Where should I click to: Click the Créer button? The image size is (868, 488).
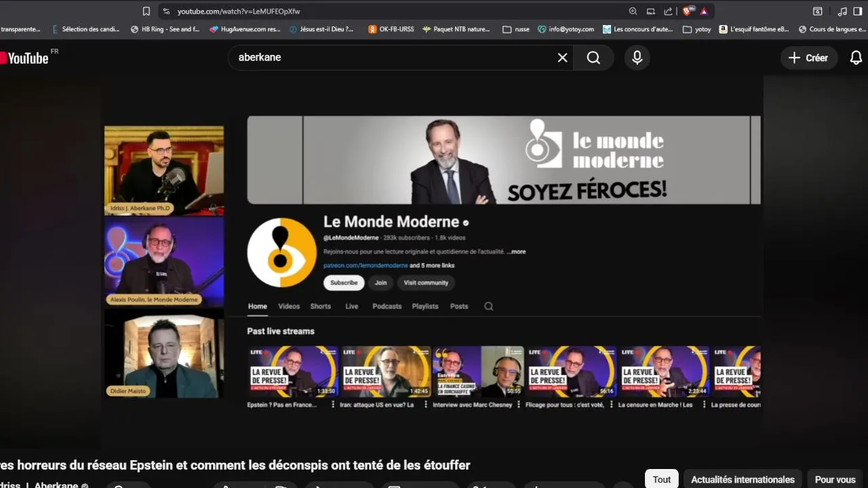click(x=808, y=58)
